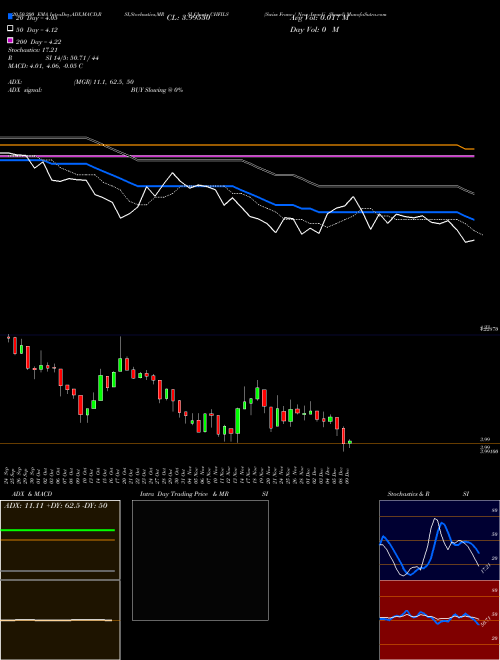Click the green line in the ADX panel
Viewport: 500px width, 660px height.
click(58, 530)
